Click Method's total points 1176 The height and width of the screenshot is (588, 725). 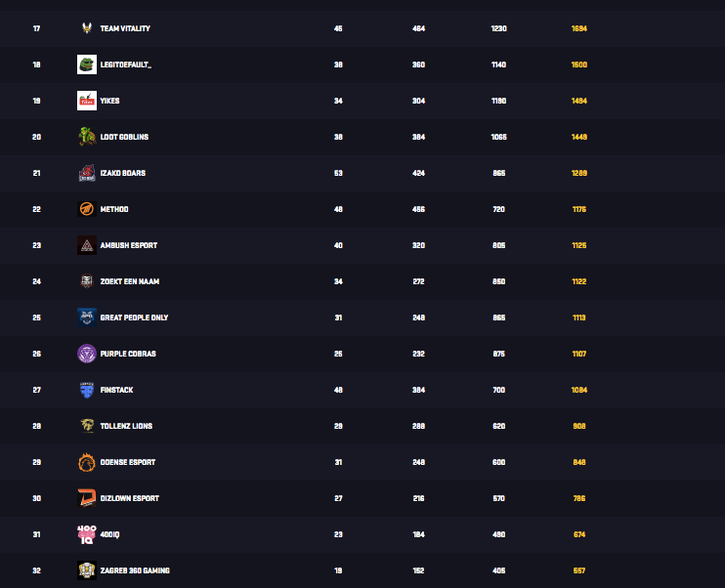(578, 209)
